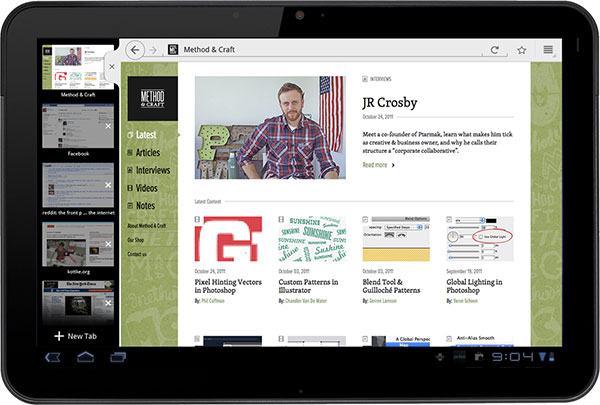Open Global Lighting in Photoshop thumbnail
600x405 pixels.
[x=480, y=239]
